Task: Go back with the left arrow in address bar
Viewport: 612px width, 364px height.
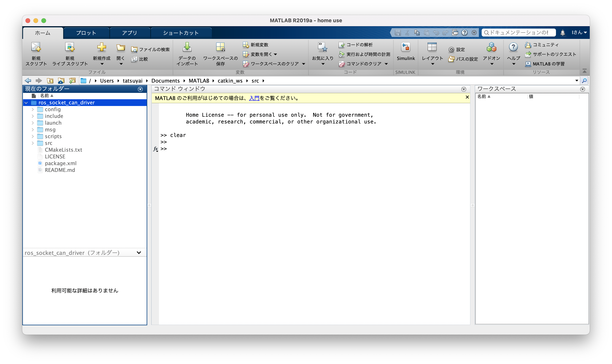Action: tap(28, 81)
